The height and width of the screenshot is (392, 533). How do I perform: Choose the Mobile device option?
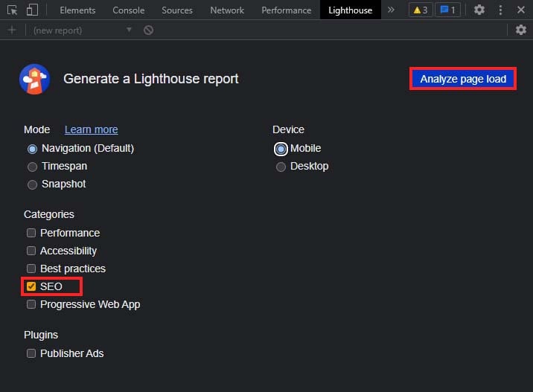tap(298, 149)
